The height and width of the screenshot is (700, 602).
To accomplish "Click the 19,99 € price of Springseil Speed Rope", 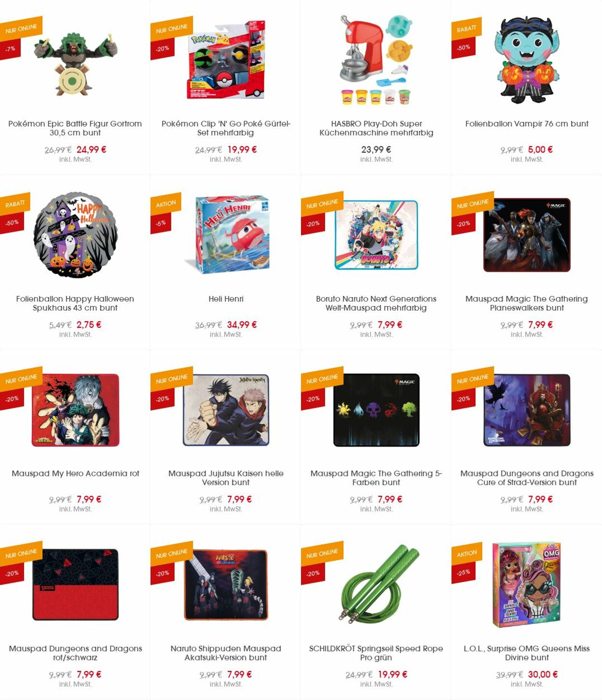I will (x=393, y=674).
